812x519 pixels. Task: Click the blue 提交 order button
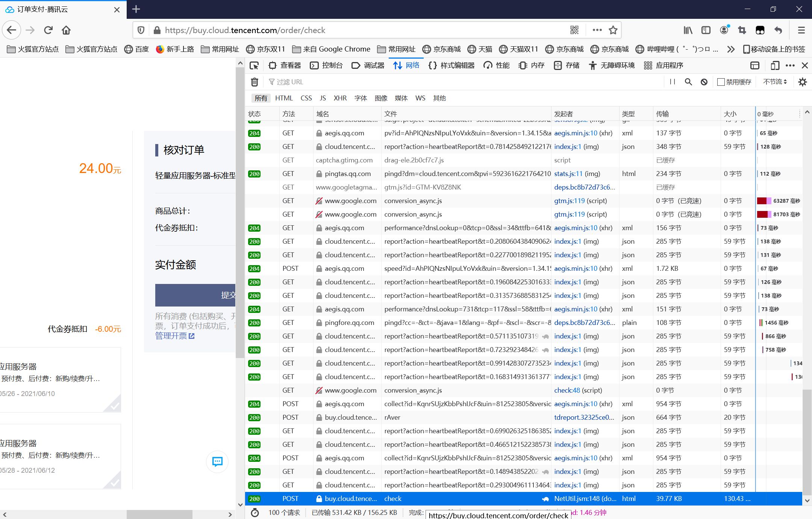point(195,295)
